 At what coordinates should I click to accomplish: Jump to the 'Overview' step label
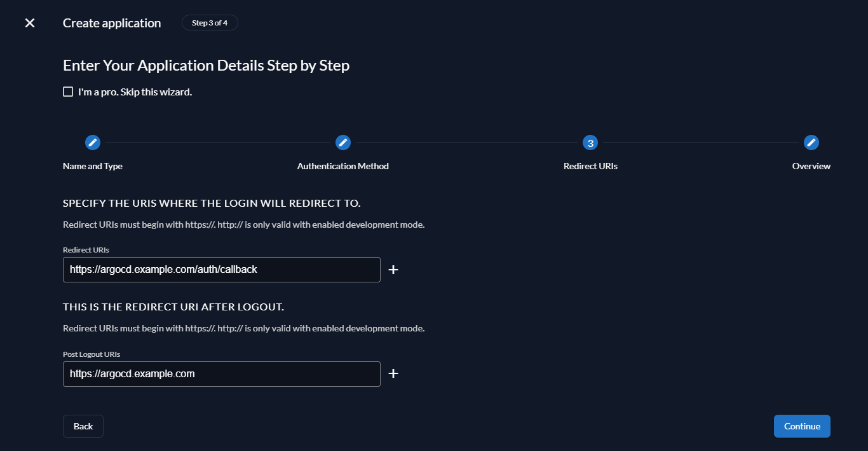tap(811, 166)
